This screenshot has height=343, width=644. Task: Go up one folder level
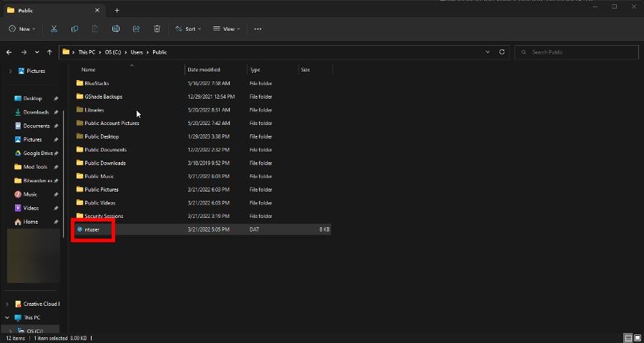coord(49,52)
